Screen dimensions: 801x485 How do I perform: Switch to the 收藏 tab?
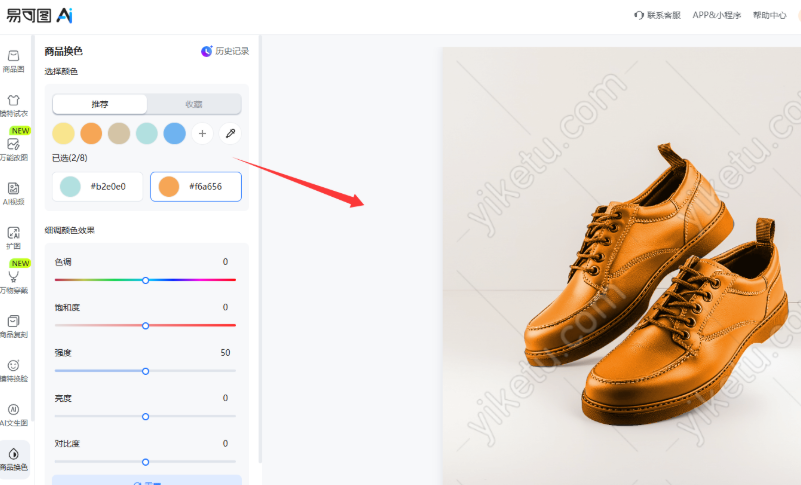[194, 104]
